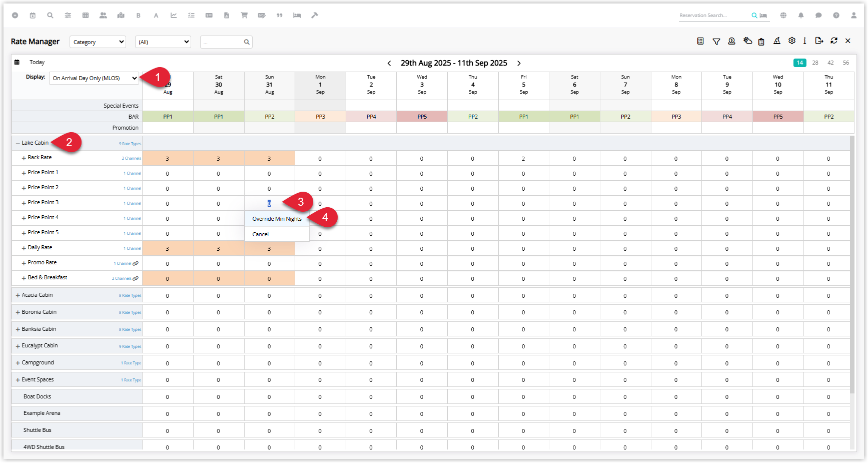Expand the Acacia Cabin category
This screenshot has width=868, height=463.
[x=18, y=295]
